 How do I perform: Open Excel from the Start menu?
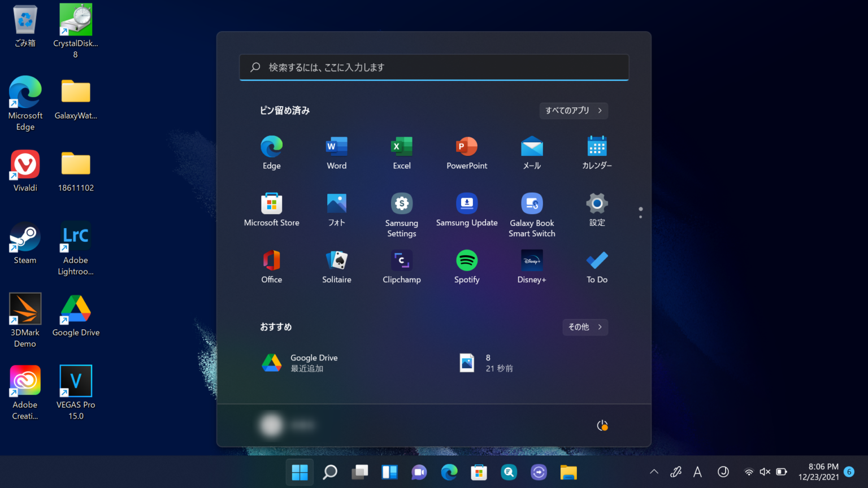coord(401,152)
